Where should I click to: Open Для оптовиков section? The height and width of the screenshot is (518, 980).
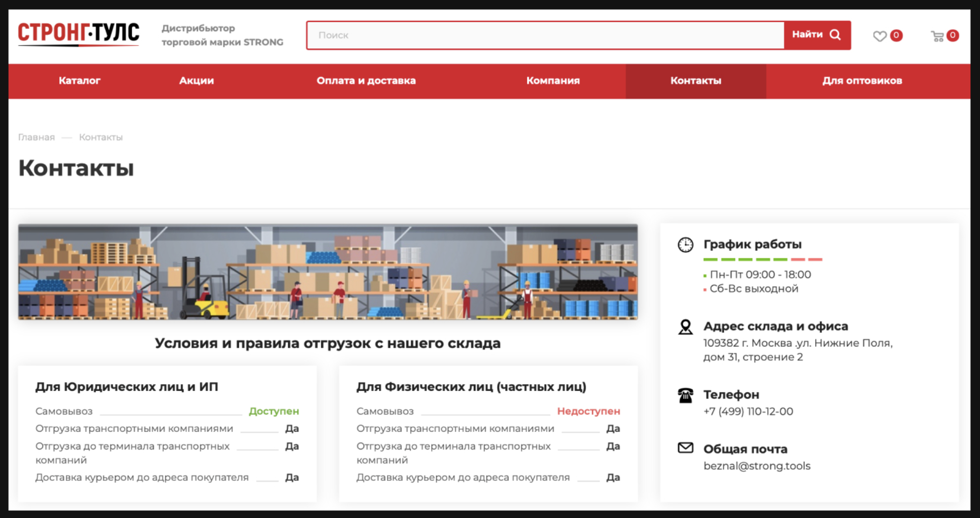862,81
